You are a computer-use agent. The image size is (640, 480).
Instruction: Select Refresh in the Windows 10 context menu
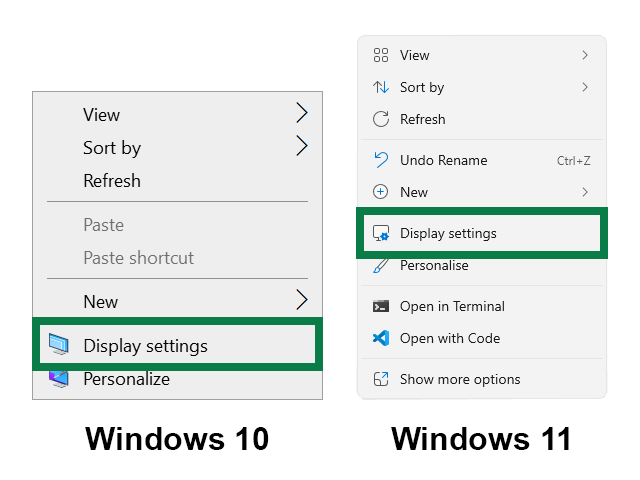click(111, 181)
